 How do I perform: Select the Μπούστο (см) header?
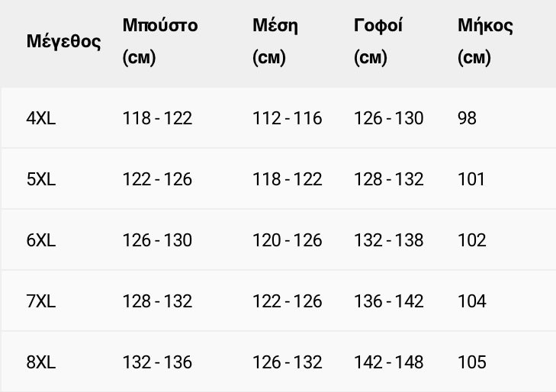(x=160, y=41)
